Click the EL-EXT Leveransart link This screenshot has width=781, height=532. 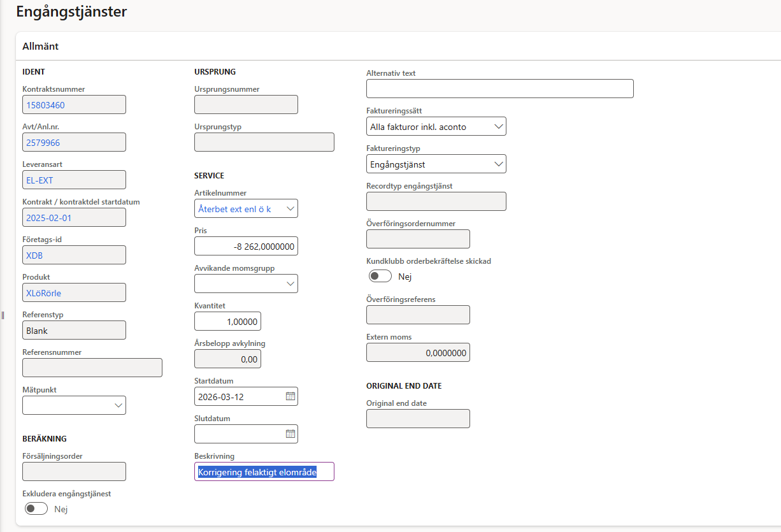39,180
